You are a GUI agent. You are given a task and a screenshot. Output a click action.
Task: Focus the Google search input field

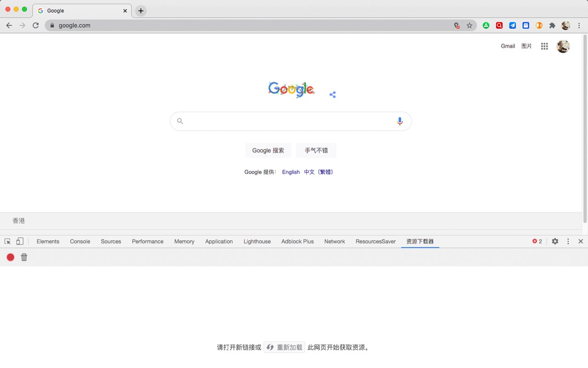[x=291, y=121]
